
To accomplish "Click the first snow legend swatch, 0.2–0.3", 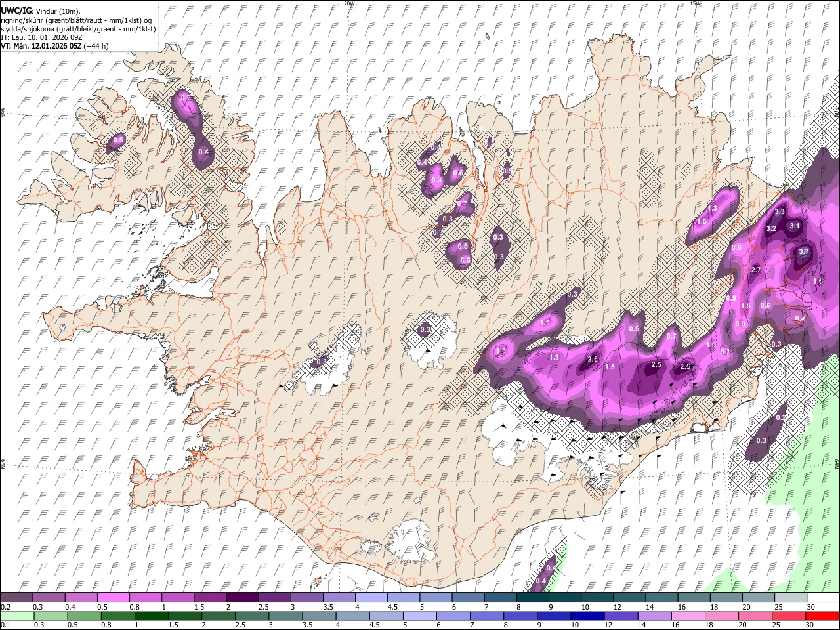I will tap(17, 597).
